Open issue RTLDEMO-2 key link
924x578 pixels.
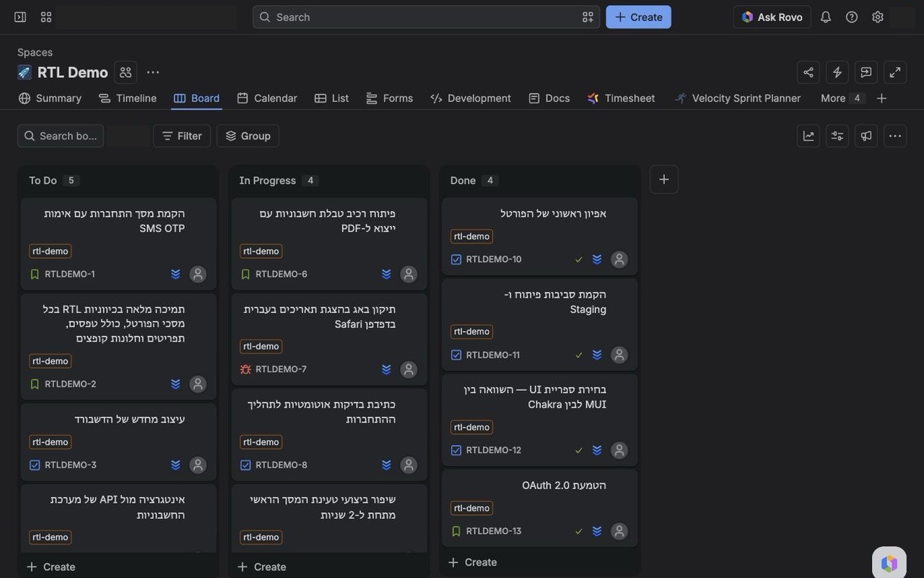pos(71,384)
